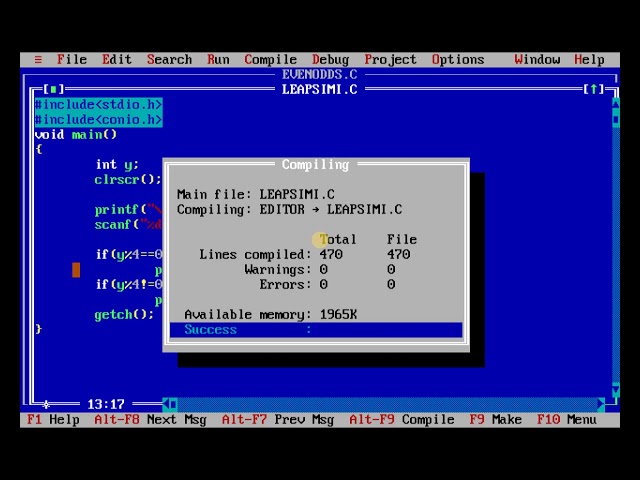The width and height of the screenshot is (640, 480).
Task: Click the getch(); line
Action: pos(124,315)
